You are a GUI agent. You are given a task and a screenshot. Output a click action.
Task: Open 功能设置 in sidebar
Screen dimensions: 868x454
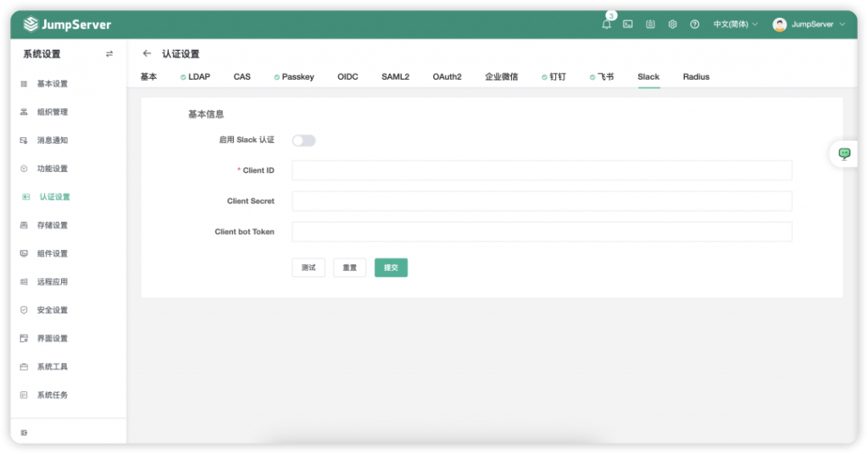[x=53, y=169]
